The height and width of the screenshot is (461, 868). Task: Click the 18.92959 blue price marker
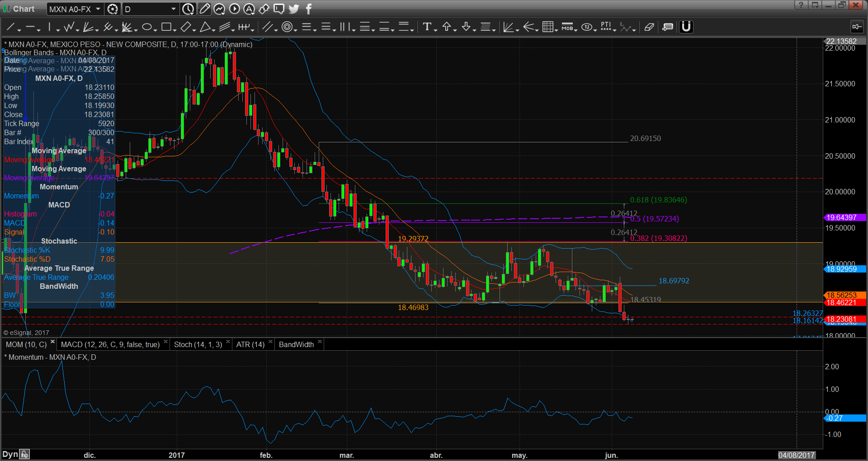pyautogui.click(x=845, y=269)
